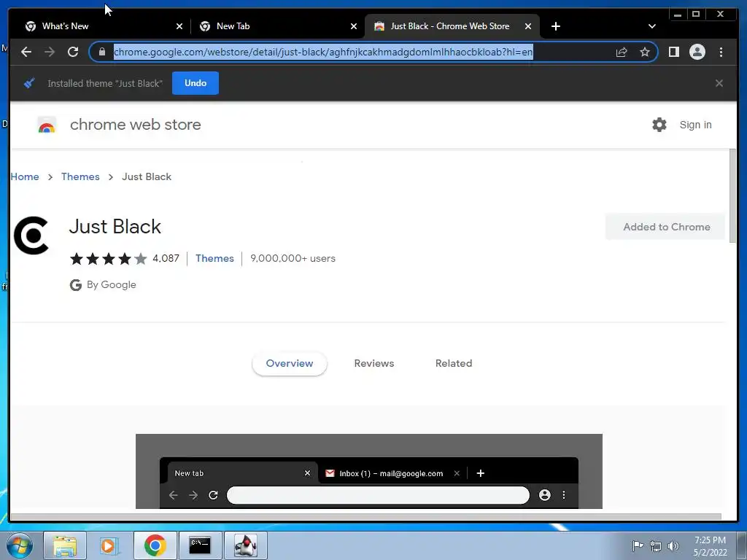Open File Explorer from the taskbar
Screen dimensions: 747x560
click(x=65, y=545)
